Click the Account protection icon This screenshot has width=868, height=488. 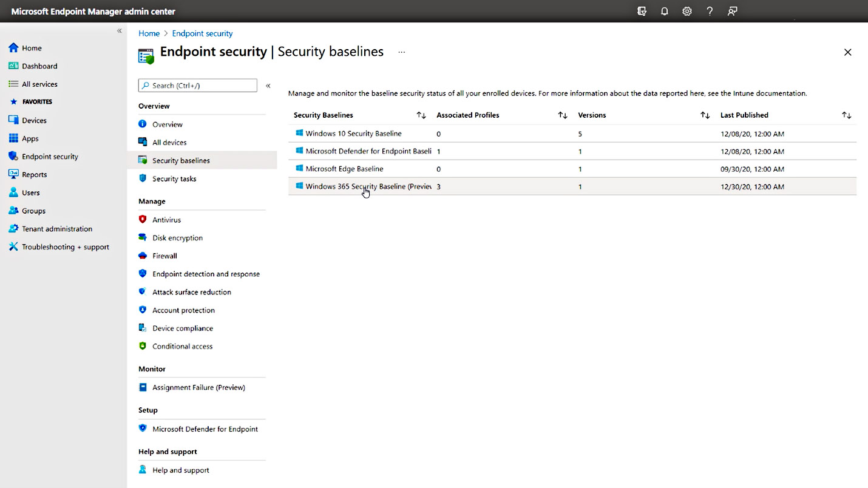pyautogui.click(x=143, y=310)
